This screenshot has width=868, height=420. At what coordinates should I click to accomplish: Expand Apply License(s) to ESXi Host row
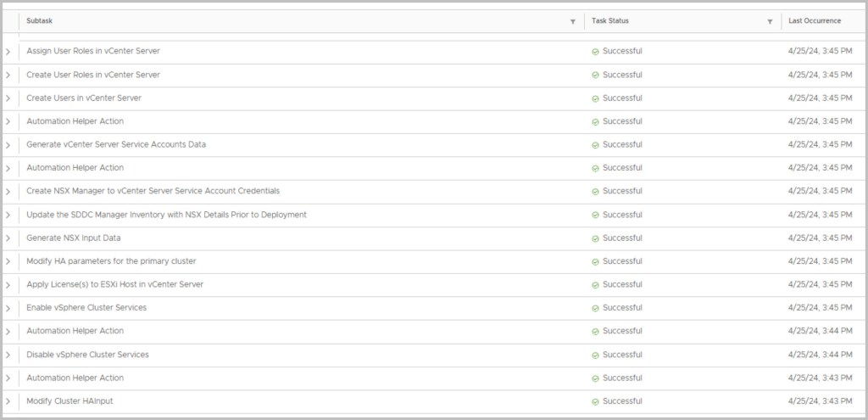pos(8,284)
